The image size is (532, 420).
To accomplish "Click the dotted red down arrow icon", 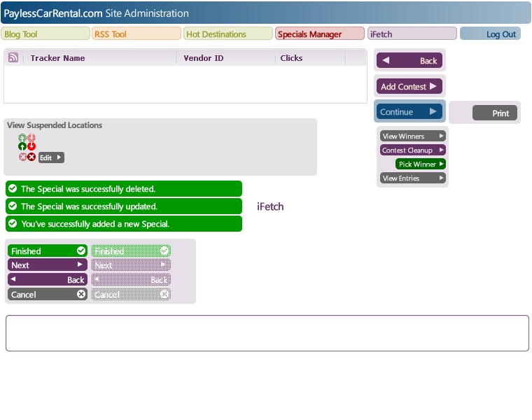I will (31, 138).
